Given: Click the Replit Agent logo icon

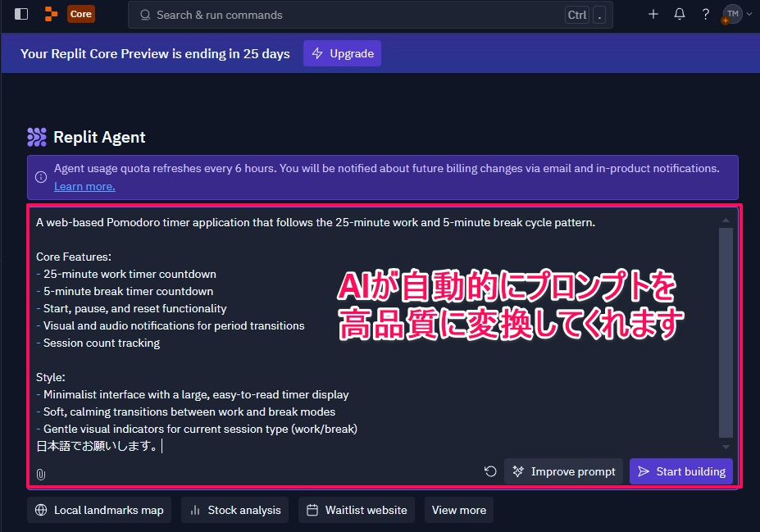Looking at the screenshot, I should coord(37,137).
